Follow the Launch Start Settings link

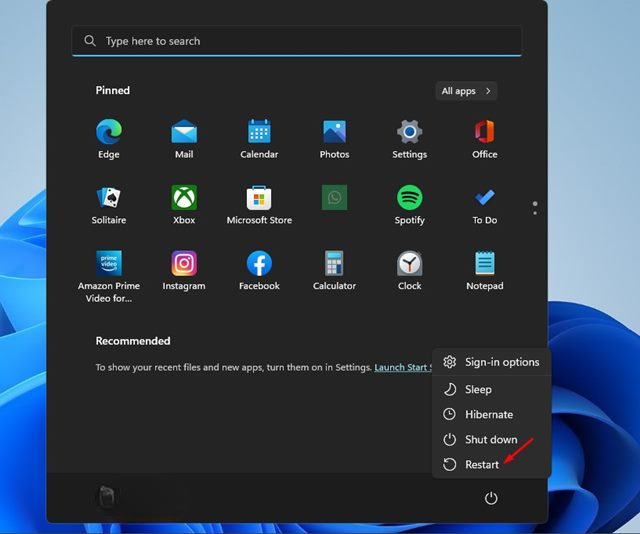(x=403, y=367)
